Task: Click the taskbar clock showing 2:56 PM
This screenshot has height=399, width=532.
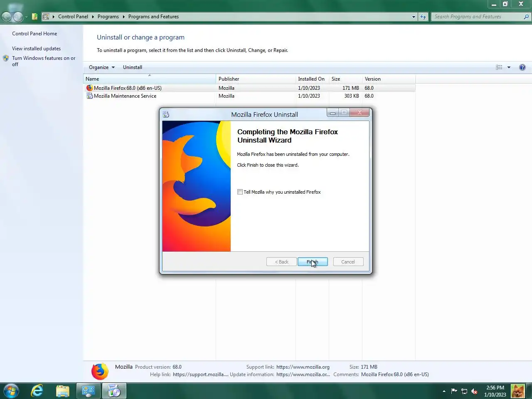Action: point(495,391)
